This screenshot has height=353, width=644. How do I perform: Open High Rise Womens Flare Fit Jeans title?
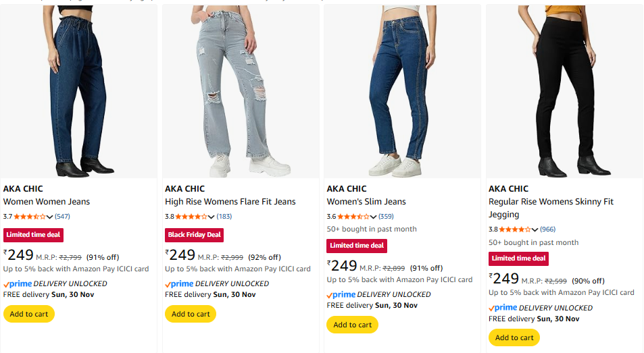coord(230,201)
